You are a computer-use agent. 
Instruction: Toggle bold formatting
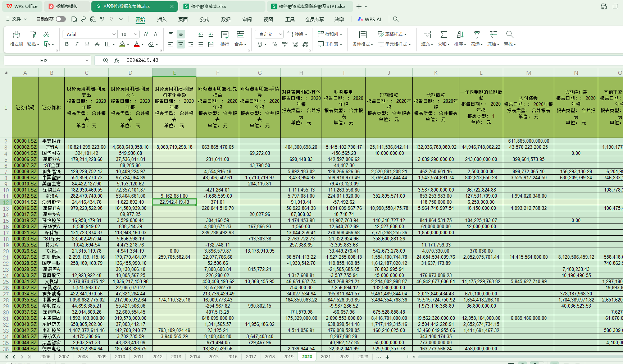coord(67,44)
